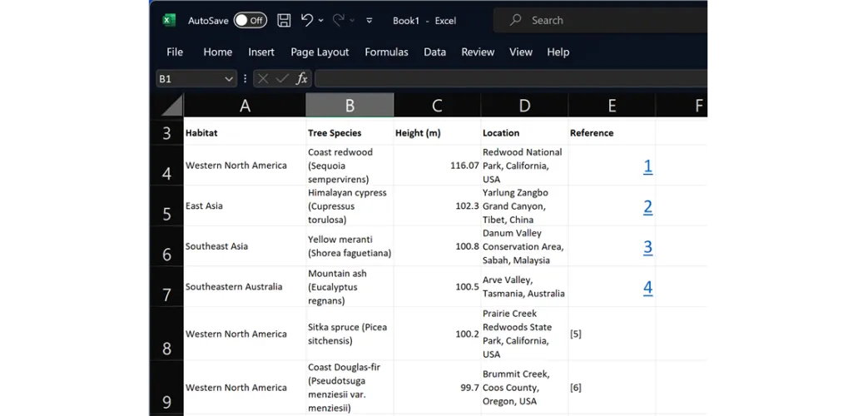Open the File menu
868x416 pixels.
click(175, 52)
